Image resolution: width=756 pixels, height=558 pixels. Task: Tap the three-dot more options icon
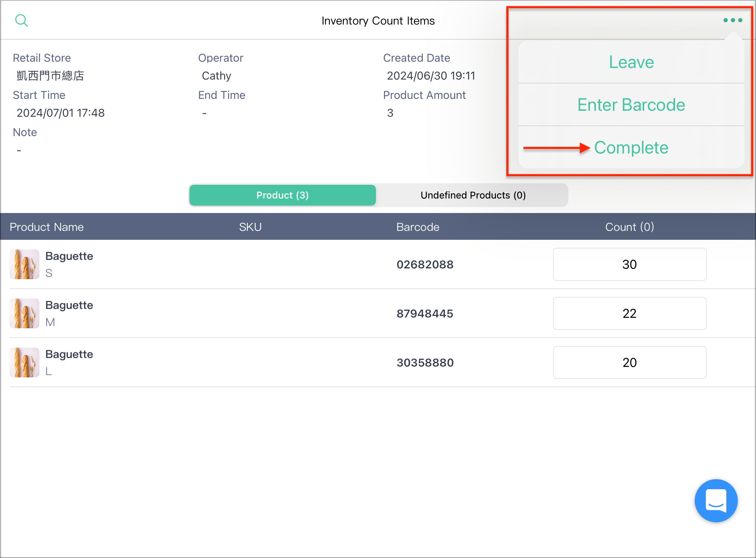pyautogui.click(x=733, y=20)
